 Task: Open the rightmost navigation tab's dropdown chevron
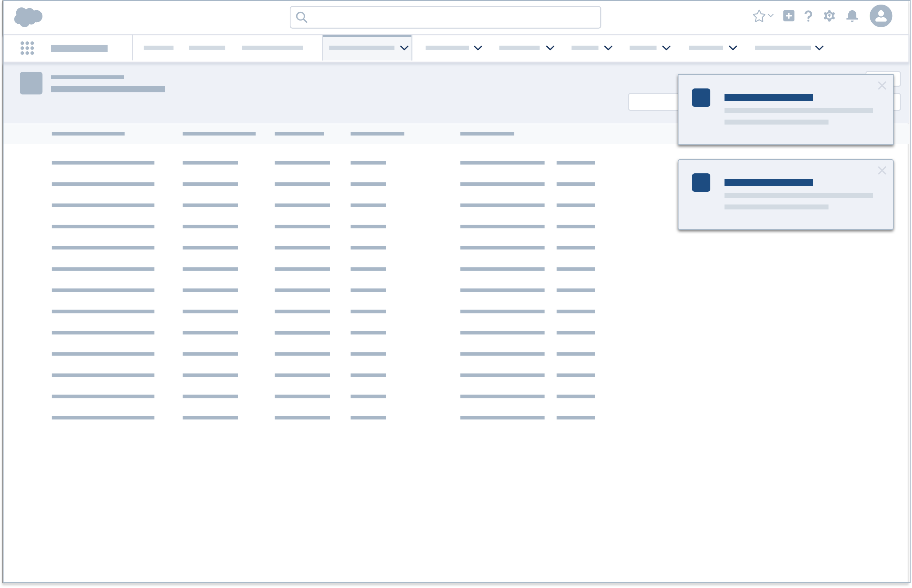coord(819,48)
